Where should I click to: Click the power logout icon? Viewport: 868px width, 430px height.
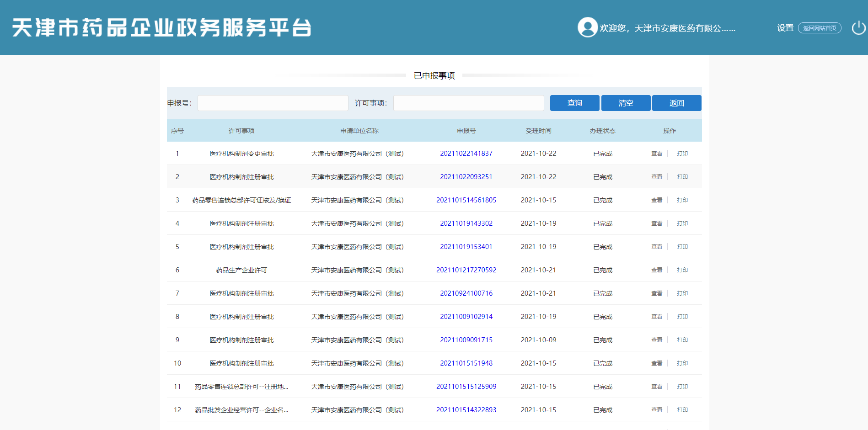pos(858,28)
